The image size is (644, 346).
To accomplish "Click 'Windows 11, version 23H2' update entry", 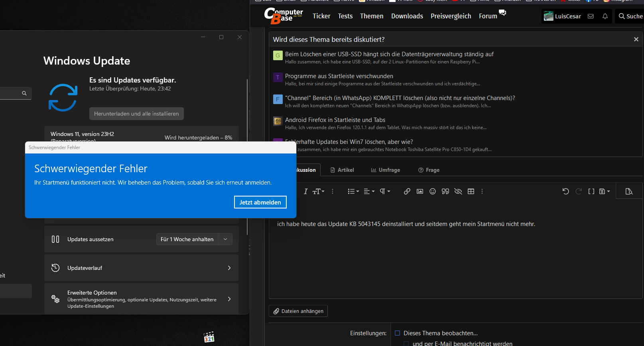I will pos(82,134).
